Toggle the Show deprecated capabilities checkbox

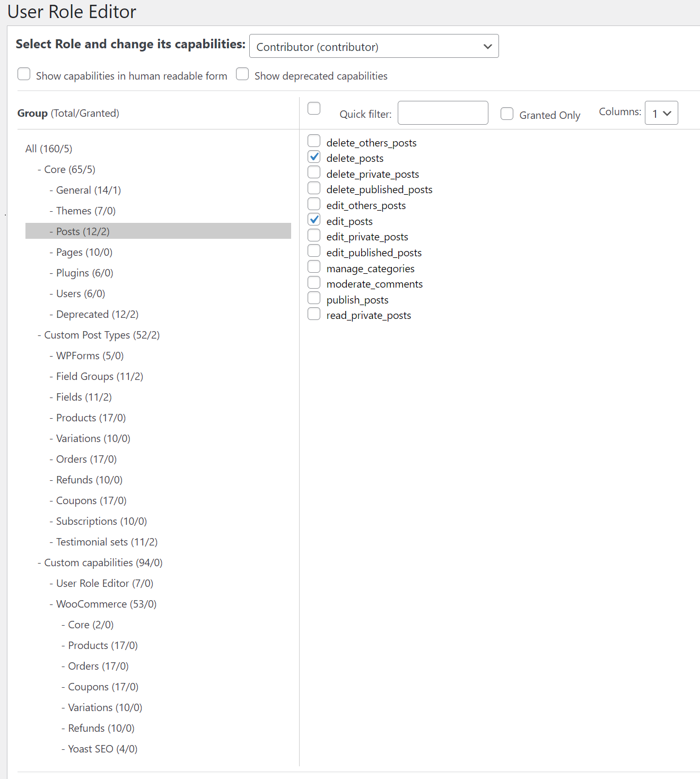(242, 74)
